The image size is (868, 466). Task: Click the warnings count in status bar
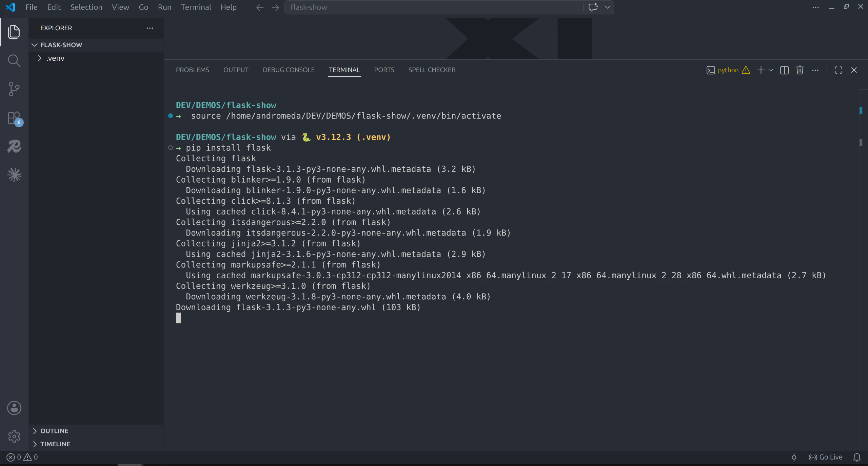pyautogui.click(x=31, y=457)
